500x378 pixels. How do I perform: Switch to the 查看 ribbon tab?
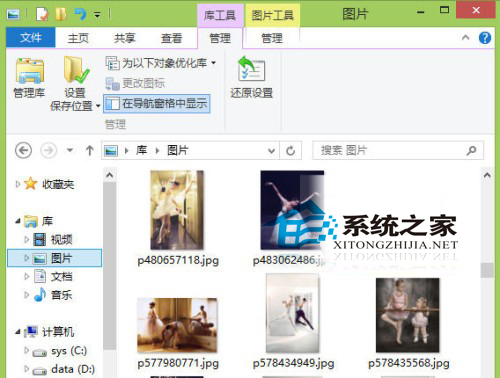point(171,38)
